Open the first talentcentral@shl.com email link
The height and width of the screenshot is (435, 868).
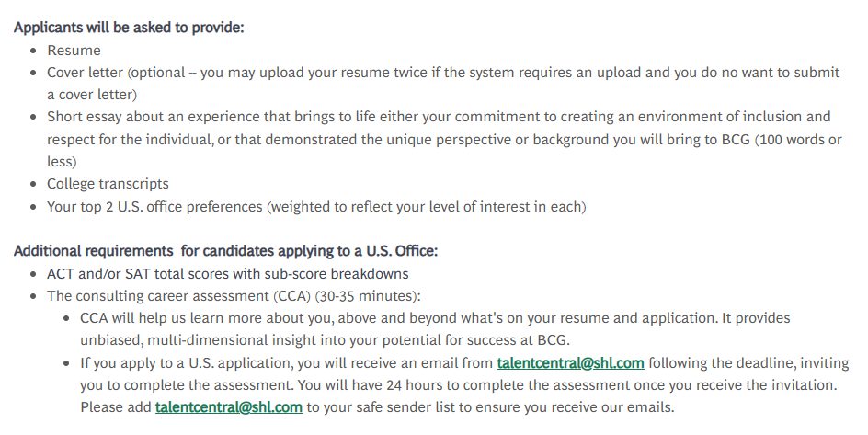pos(570,363)
